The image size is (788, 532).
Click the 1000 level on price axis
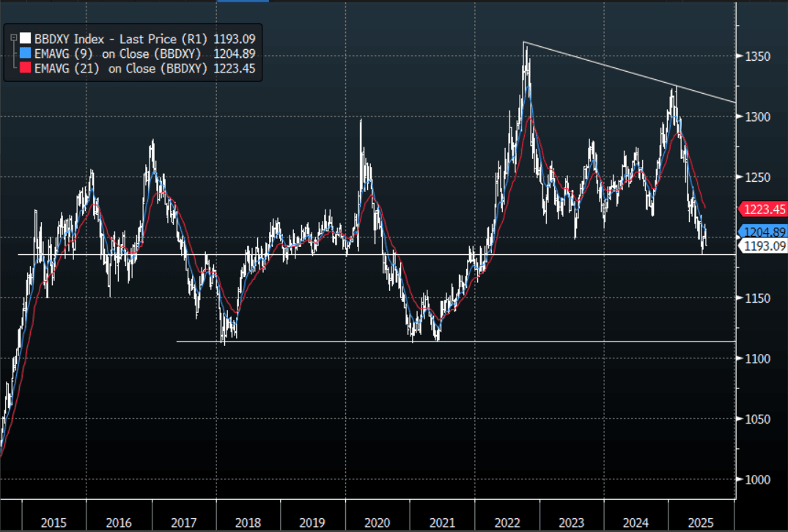point(757,479)
